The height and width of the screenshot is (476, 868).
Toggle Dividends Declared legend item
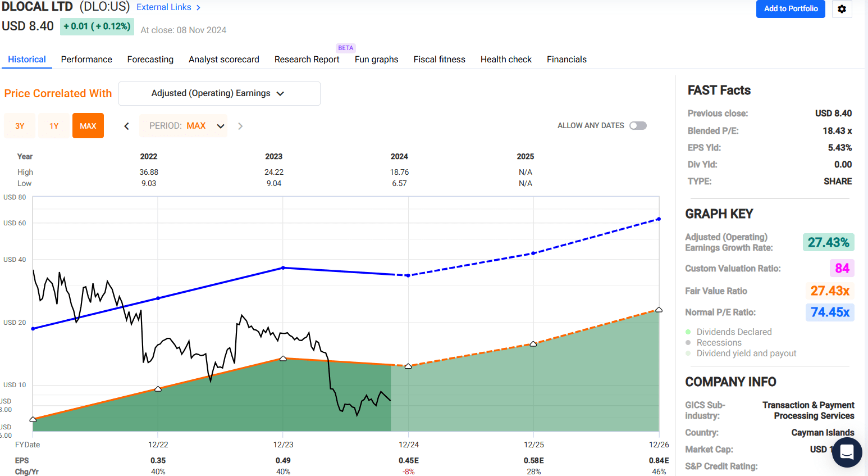click(x=729, y=332)
